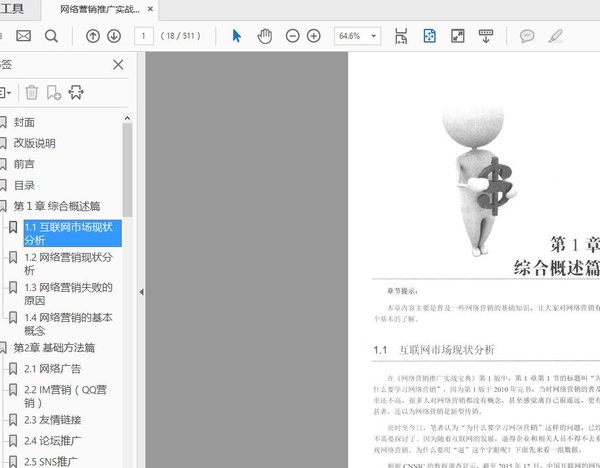
Task: Click the fit page scrolling icon
Action: (429, 36)
